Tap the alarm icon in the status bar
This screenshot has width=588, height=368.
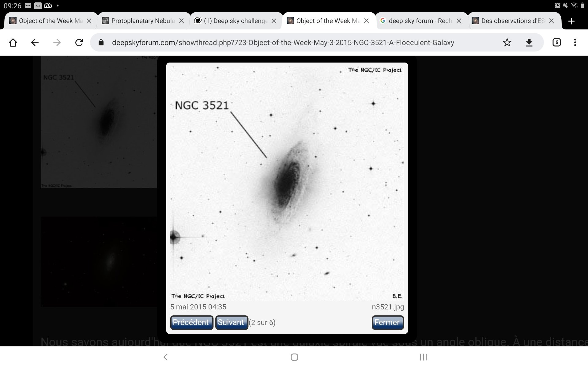click(x=557, y=6)
